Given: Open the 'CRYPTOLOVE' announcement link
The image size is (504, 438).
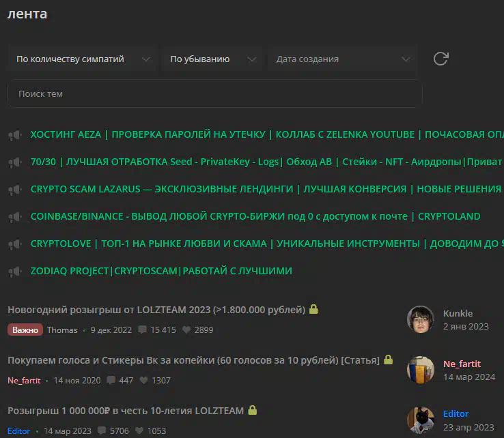Looking at the screenshot, I should pos(267,244).
